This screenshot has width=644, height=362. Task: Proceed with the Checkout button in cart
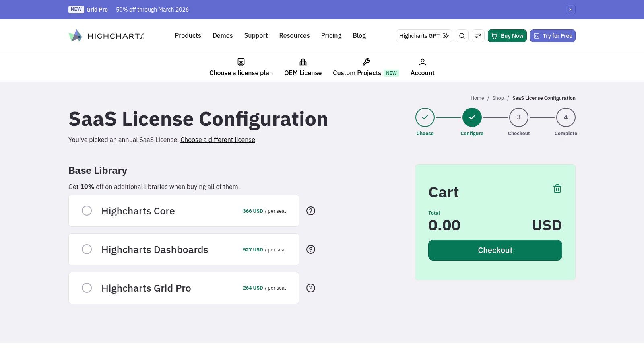click(495, 250)
